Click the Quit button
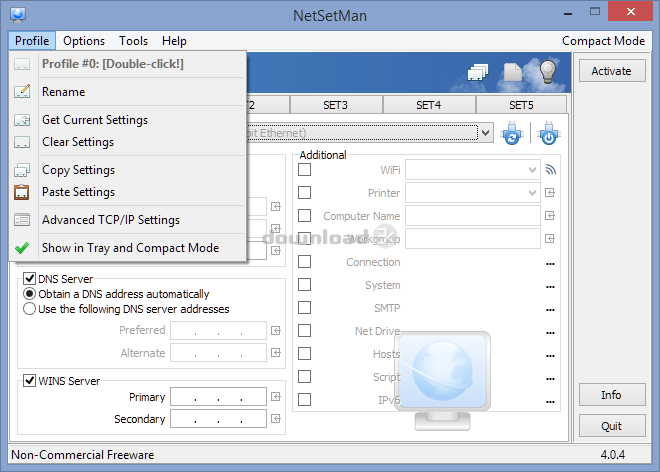Image resolution: width=660 pixels, height=472 pixels. pyautogui.click(x=611, y=426)
